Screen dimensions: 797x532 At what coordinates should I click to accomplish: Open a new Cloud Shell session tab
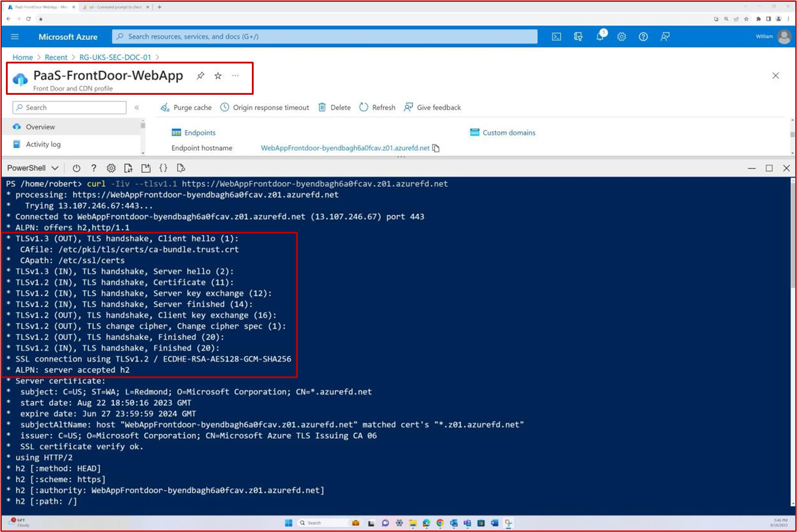(x=146, y=168)
